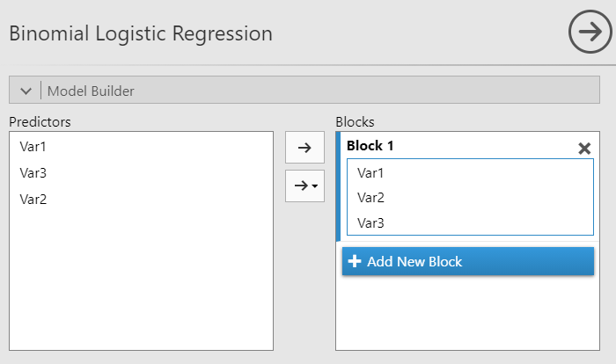Click empty space in the Predictors list
616x364 pixels.
click(141, 281)
